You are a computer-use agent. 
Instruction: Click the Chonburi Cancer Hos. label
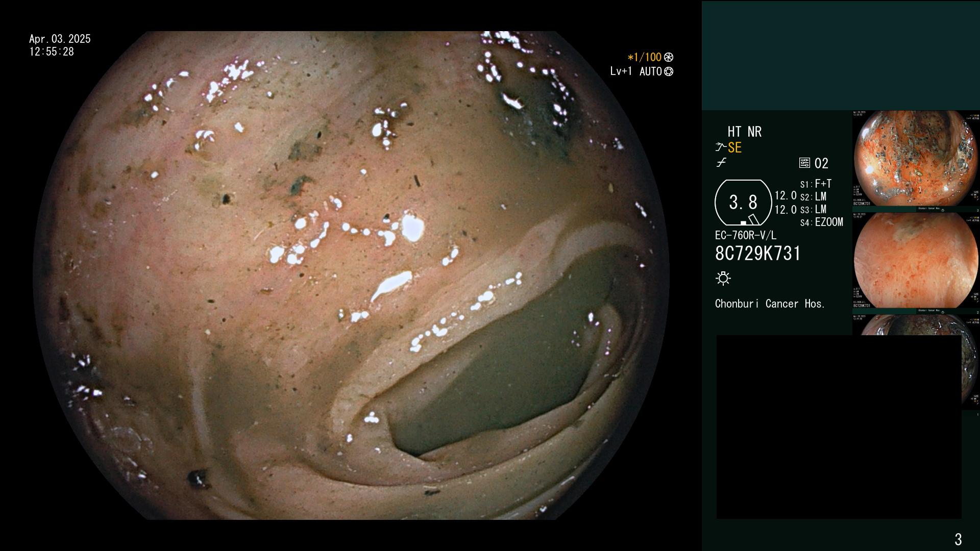[770, 304]
